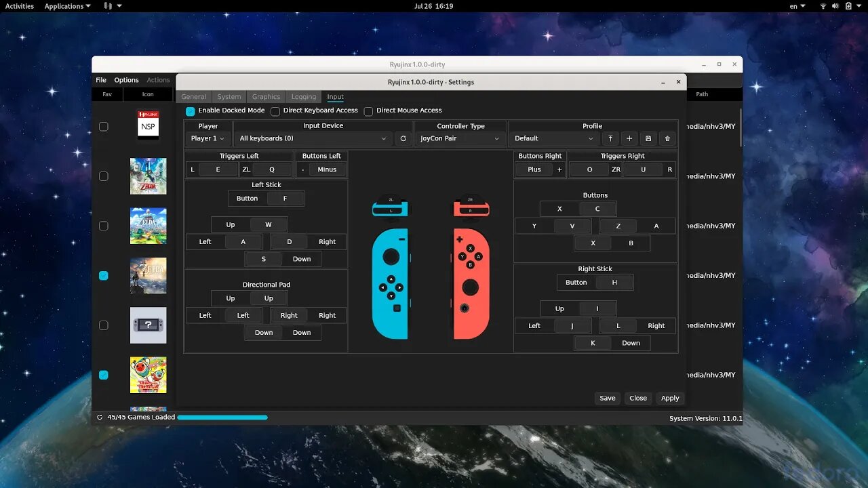
Task: Click the NSP game icon
Action: pyautogui.click(x=148, y=126)
